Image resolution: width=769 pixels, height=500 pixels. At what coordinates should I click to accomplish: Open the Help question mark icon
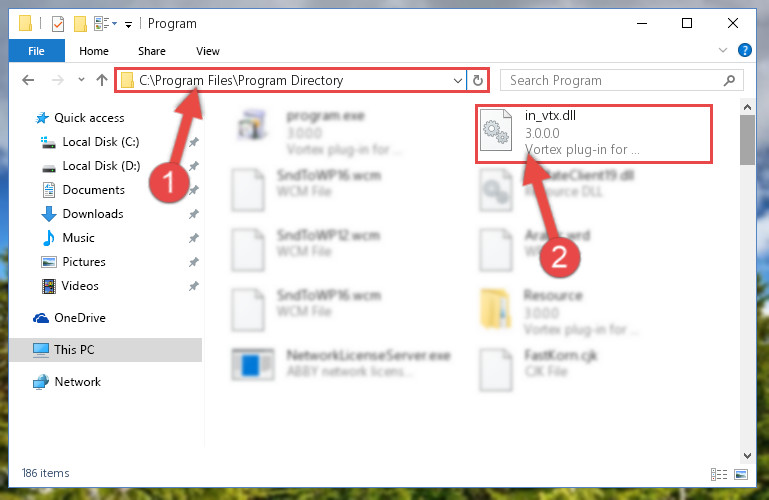coord(744,50)
